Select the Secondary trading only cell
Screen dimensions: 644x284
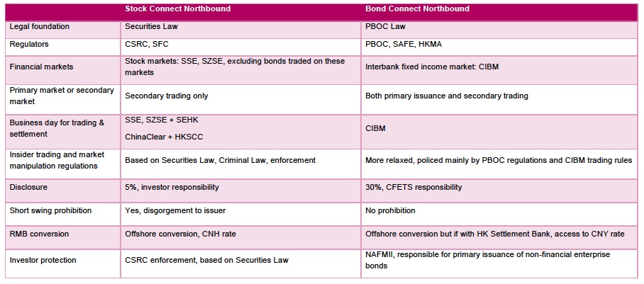pyautogui.click(x=167, y=96)
